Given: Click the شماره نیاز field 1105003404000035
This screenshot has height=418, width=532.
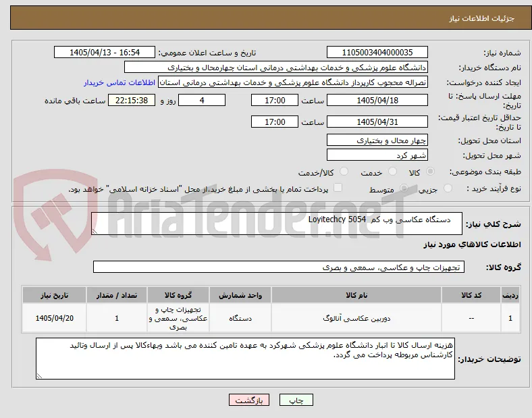Looking at the screenshot, I should [x=377, y=52].
